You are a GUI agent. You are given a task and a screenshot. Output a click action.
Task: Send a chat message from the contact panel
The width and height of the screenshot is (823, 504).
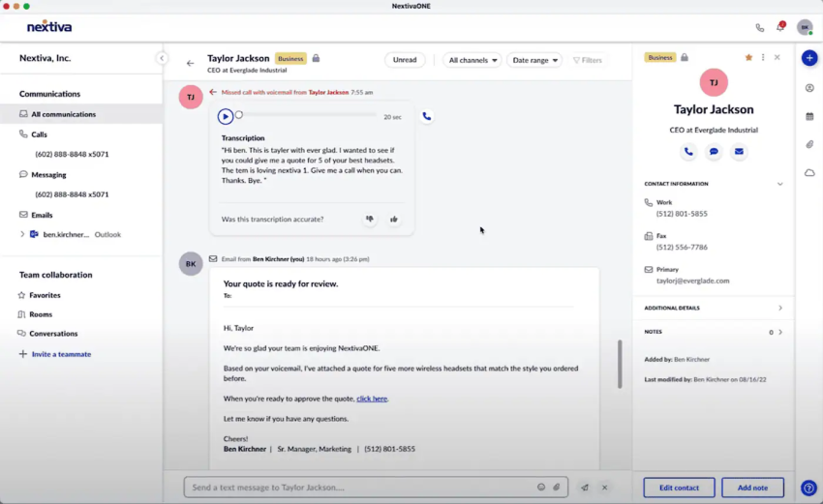click(714, 152)
